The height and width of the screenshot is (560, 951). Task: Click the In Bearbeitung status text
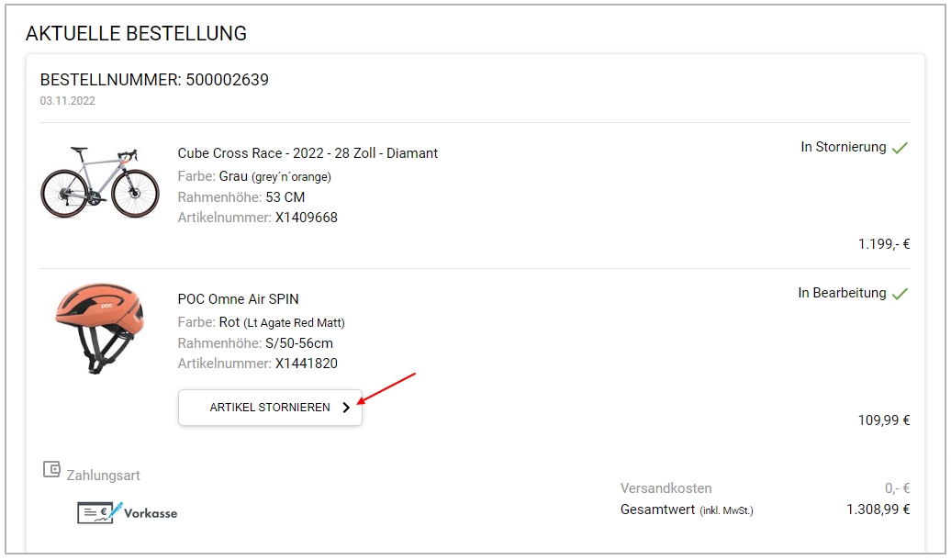[842, 293]
